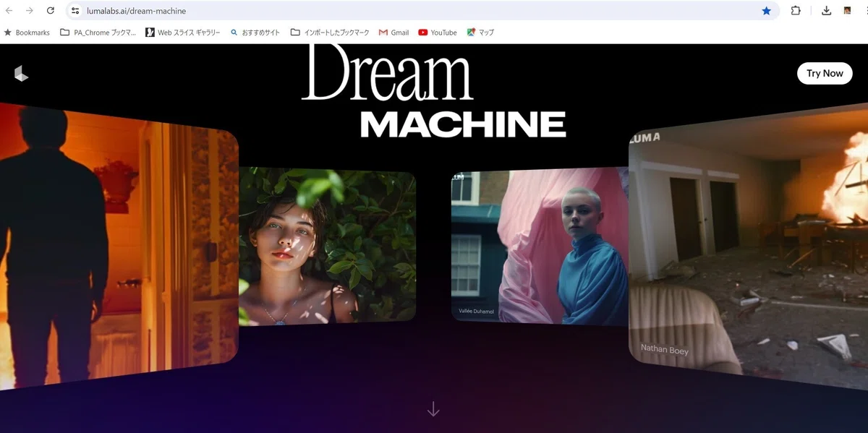Click the Dream MACHINE heading

[x=433, y=90]
